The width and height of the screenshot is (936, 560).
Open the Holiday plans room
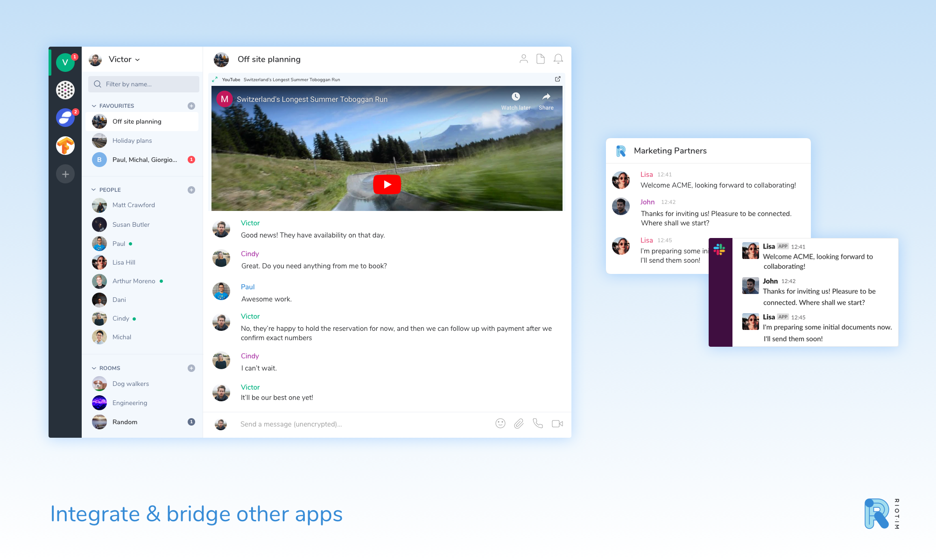[x=132, y=140]
